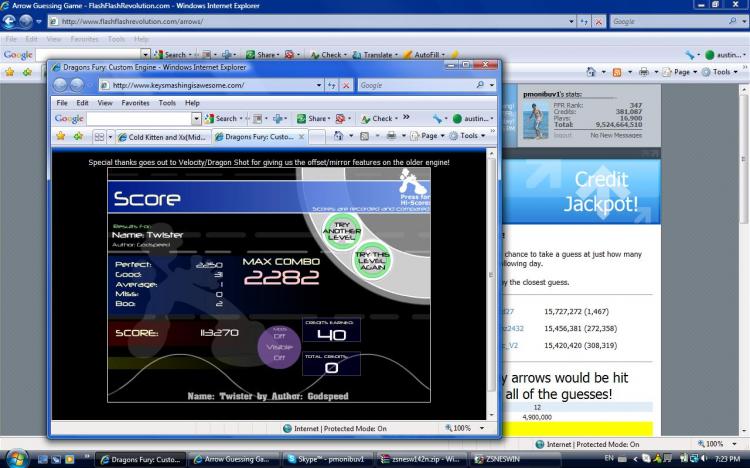Click Print icon in Arrow Guessing Game window
This screenshot has width=750, height=468.
[644, 72]
